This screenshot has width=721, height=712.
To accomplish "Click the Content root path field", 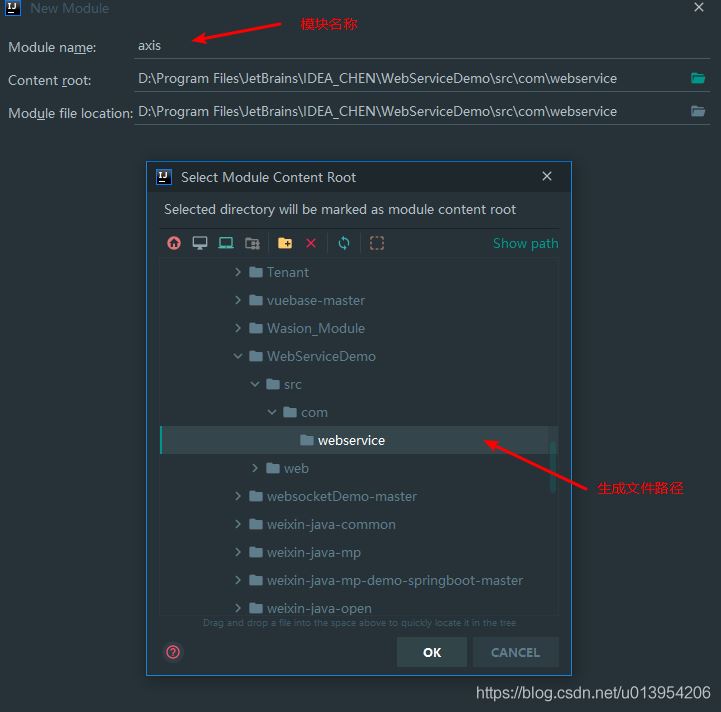I will pos(412,79).
